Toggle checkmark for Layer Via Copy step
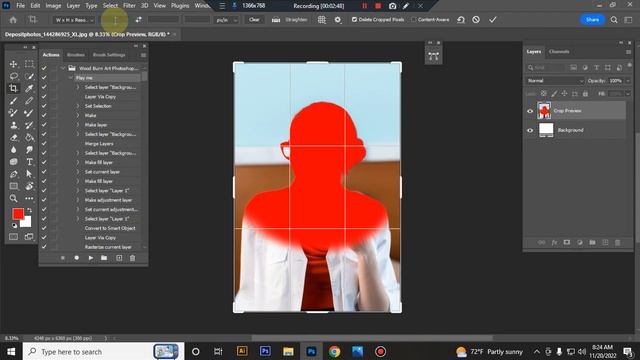Image resolution: width=640 pixels, height=360 pixels. tap(44, 97)
